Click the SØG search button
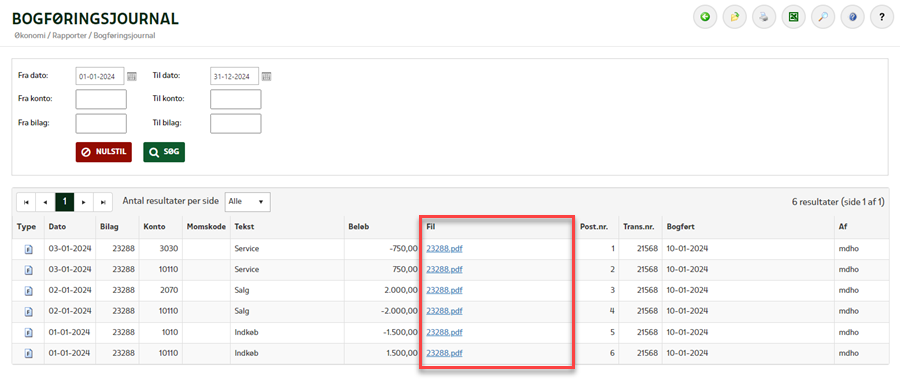900x380 pixels. [x=164, y=152]
